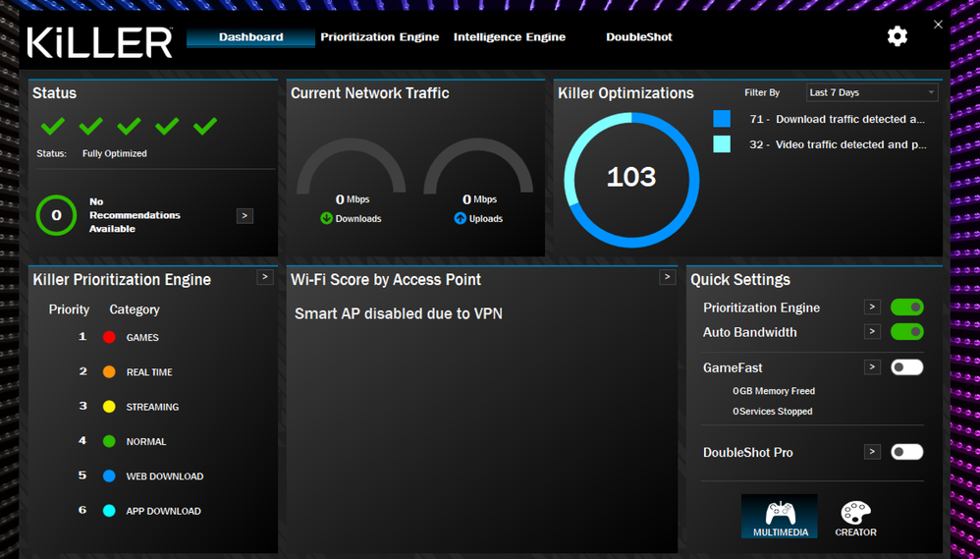Screen dimensions: 980x559
Task: Click the yellow Streaming priority dot
Action: pos(109,407)
